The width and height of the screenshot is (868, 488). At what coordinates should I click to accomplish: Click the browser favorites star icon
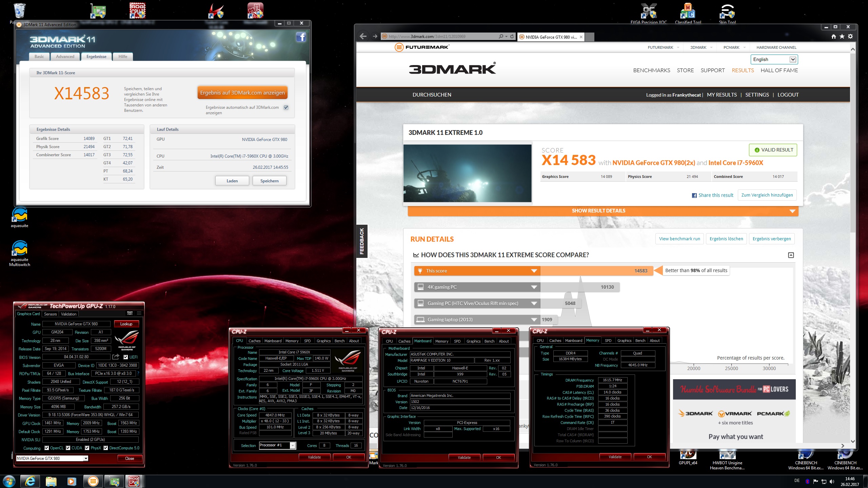tap(842, 36)
